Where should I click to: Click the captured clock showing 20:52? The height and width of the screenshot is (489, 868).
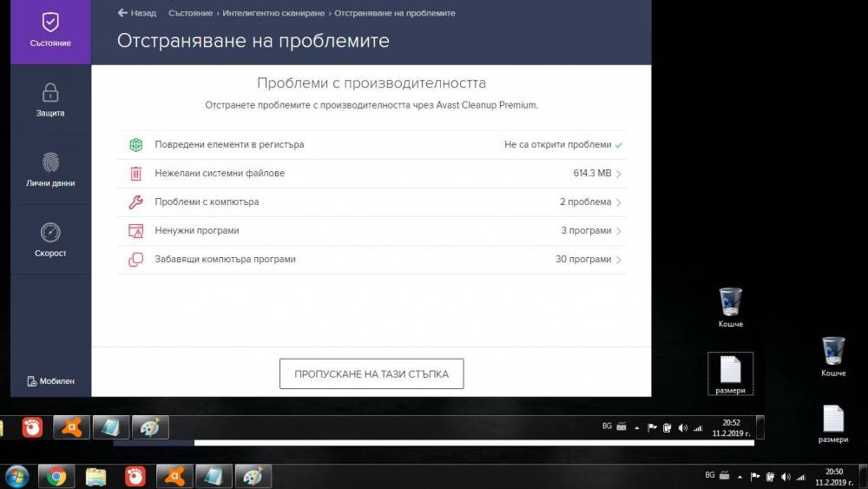coord(731,427)
